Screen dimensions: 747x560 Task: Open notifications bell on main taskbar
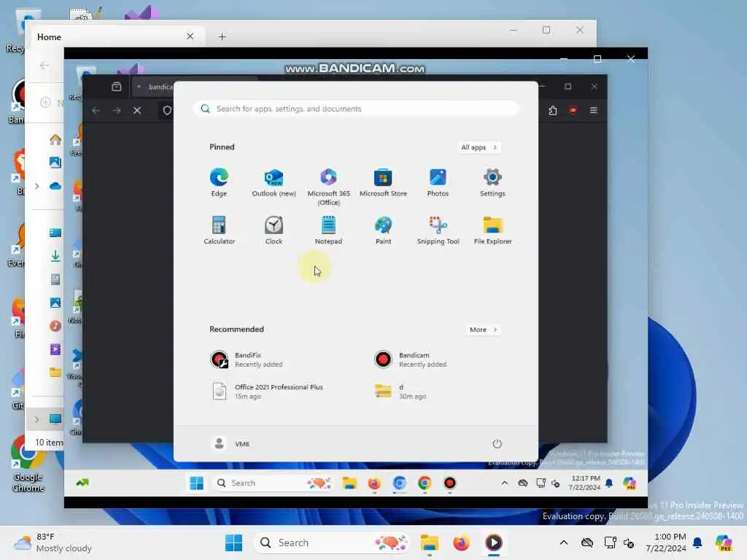coord(697,542)
